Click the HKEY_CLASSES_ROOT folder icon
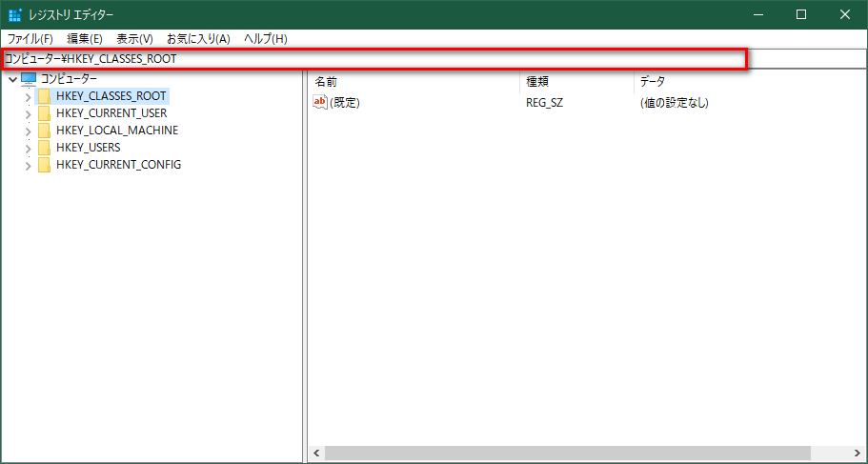Image resolution: width=868 pixels, height=464 pixels. tap(44, 96)
